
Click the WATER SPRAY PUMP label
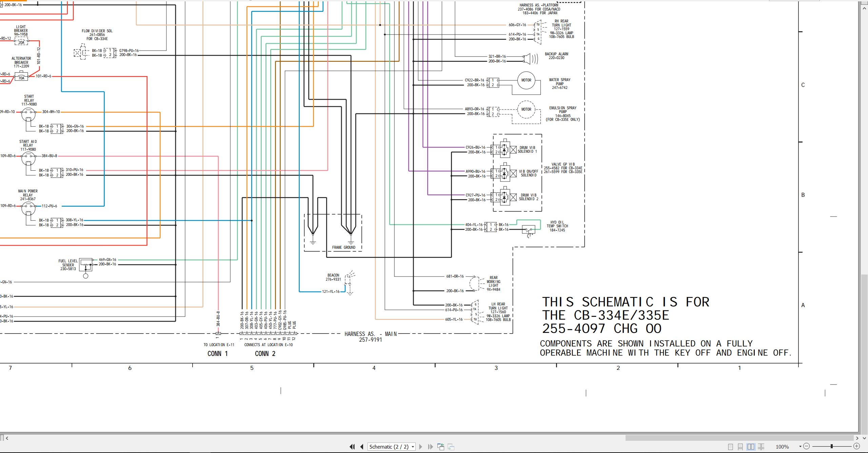[x=560, y=82]
